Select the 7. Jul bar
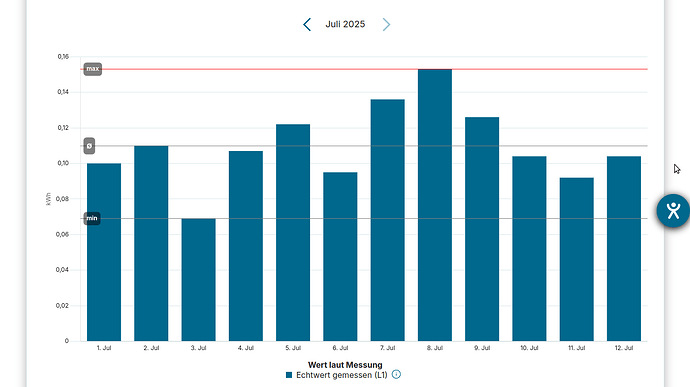The height and width of the screenshot is (387, 690). click(x=388, y=220)
